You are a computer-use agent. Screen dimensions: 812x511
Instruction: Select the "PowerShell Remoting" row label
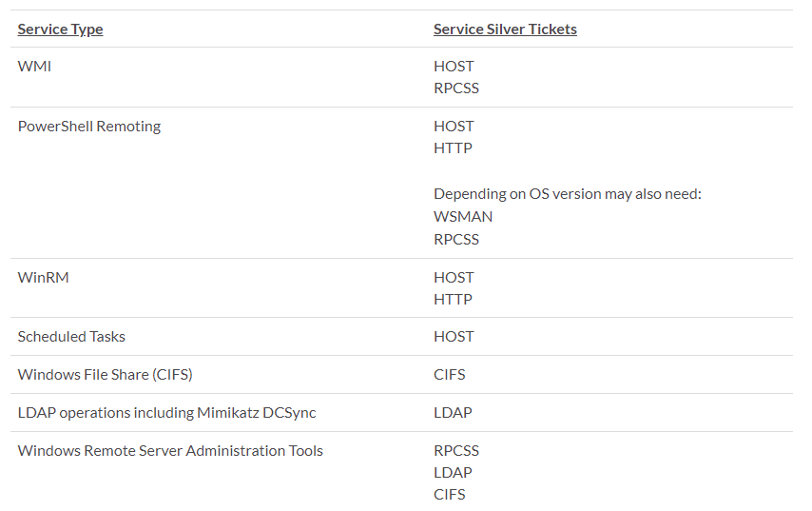click(x=89, y=126)
